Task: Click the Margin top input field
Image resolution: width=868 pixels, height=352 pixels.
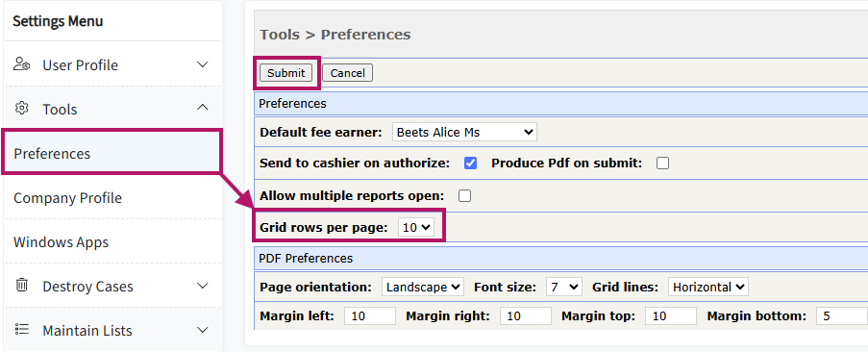Action: coord(671,316)
